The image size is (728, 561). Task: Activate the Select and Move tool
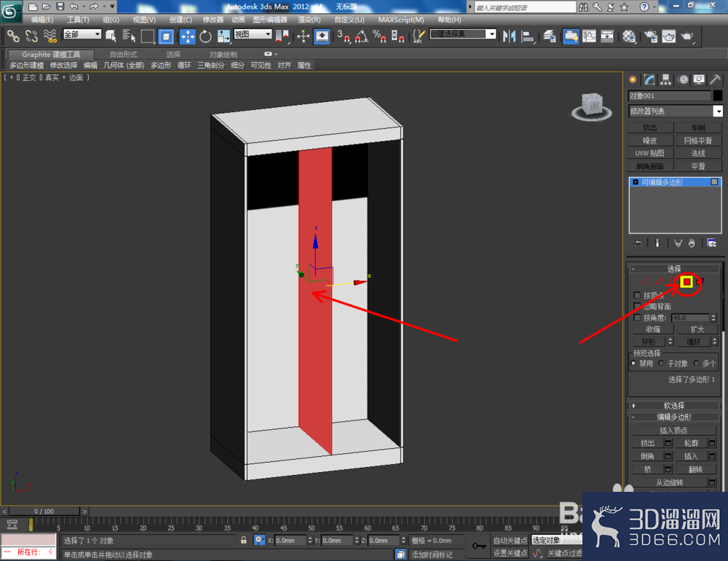tap(188, 36)
